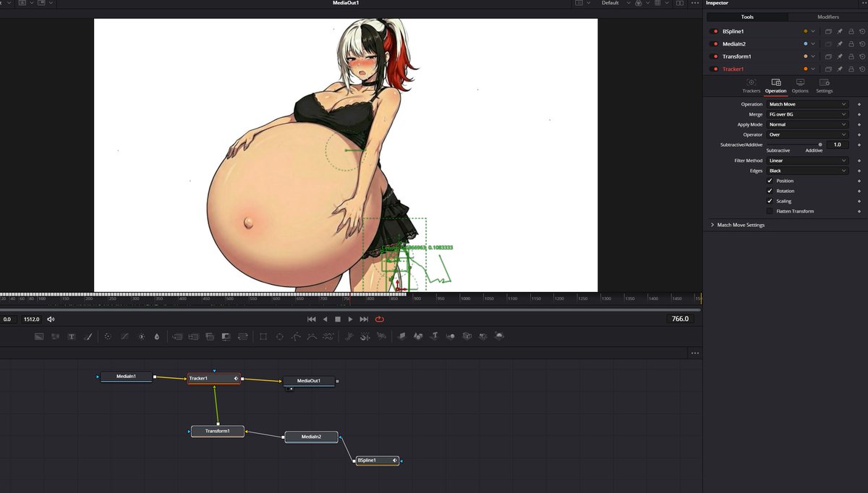Image resolution: width=868 pixels, height=493 pixels.
Task: Add a Text+ node from toolbar
Action: pyautogui.click(x=72, y=336)
